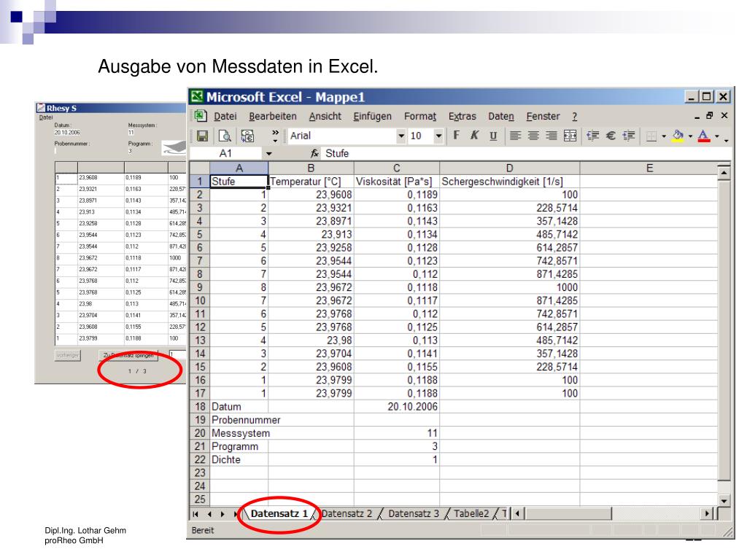This screenshot has width=747, height=560.
Task: Align cell text to the left
Action: 515,136
